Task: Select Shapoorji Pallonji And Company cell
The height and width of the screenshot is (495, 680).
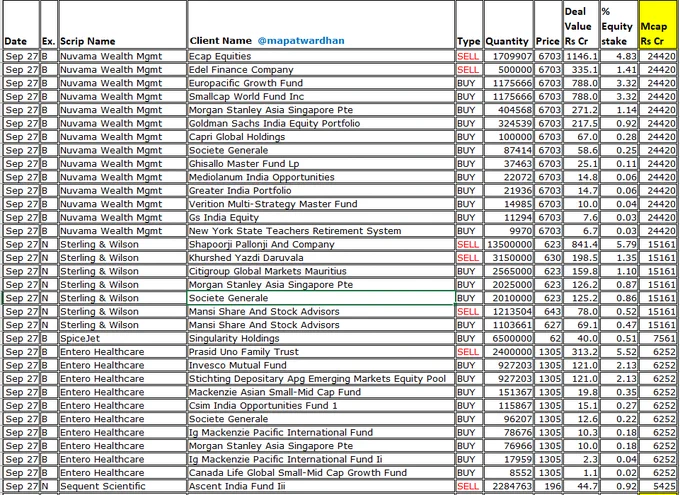Action: 321,244
